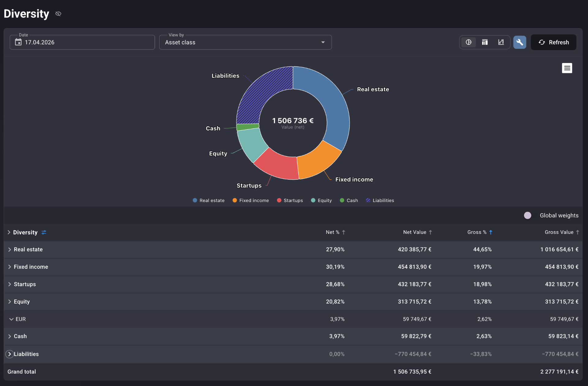This screenshot has width=588, height=386.
Task: Toggle the hide-values eye icon beside Diversity title
Action: click(x=58, y=14)
